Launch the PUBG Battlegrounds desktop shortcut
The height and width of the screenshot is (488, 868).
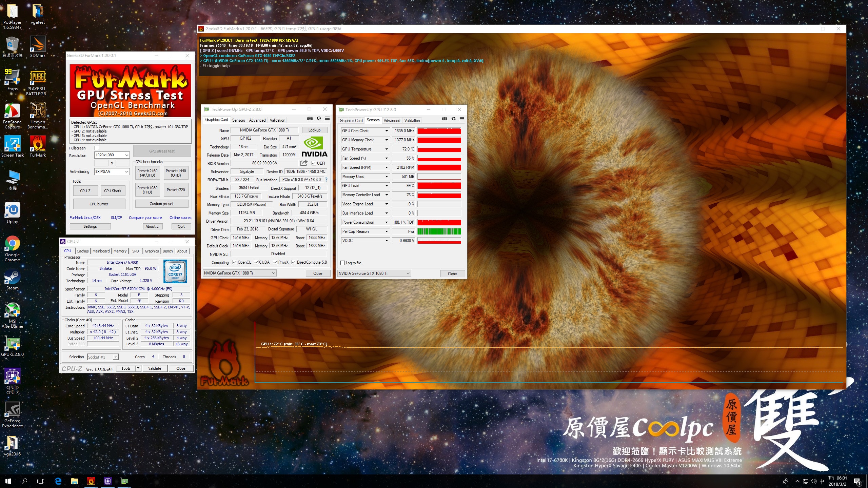pyautogui.click(x=38, y=83)
